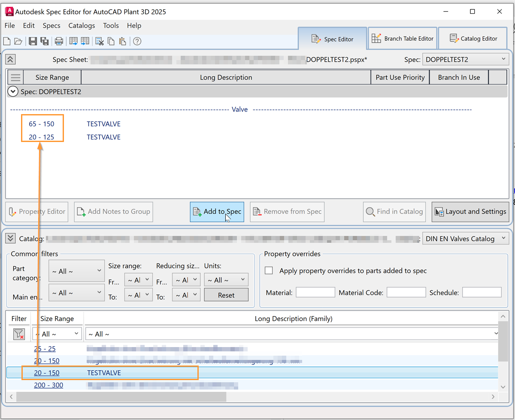This screenshot has width=515, height=420.
Task: Open the Part category dropdown
Action: [76, 271]
